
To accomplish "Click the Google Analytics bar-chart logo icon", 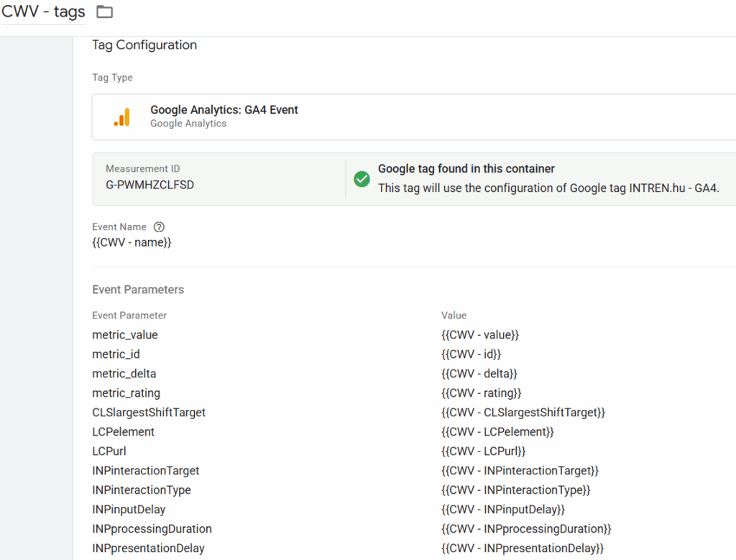I will pyautogui.click(x=122, y=117).
